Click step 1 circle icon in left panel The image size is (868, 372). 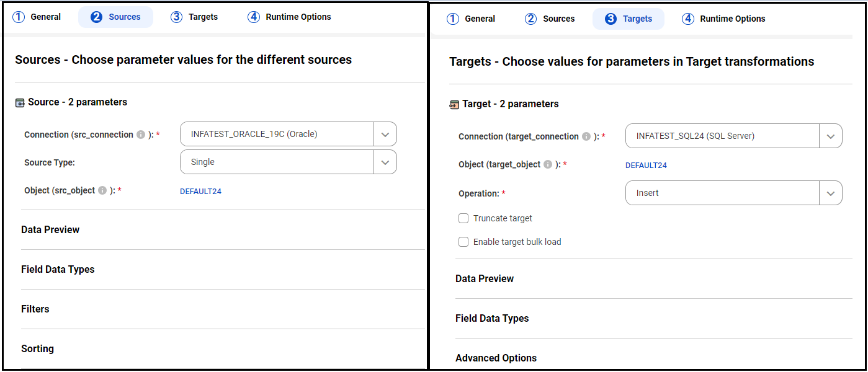pyautogui.click(x=19, y=17)
